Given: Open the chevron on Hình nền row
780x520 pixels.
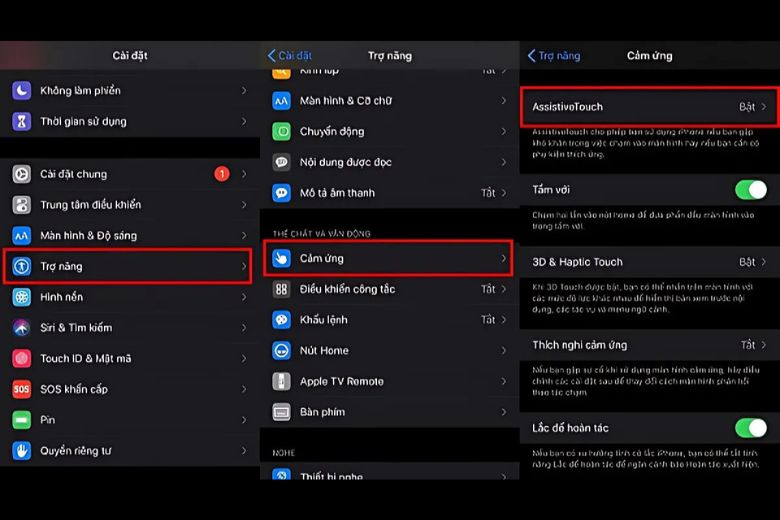Looking at the screenshot, I should click(244, 297).
